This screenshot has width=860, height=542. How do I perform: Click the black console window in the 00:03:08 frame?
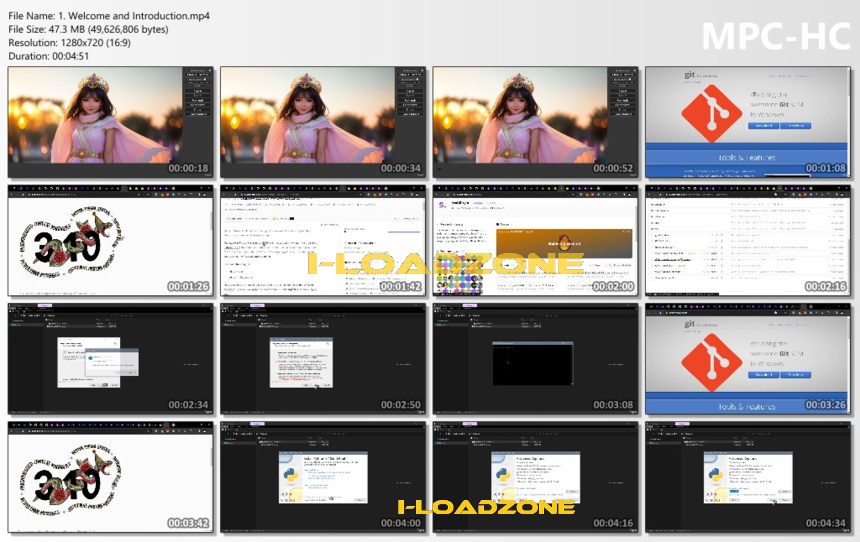[x=533, y=363]
